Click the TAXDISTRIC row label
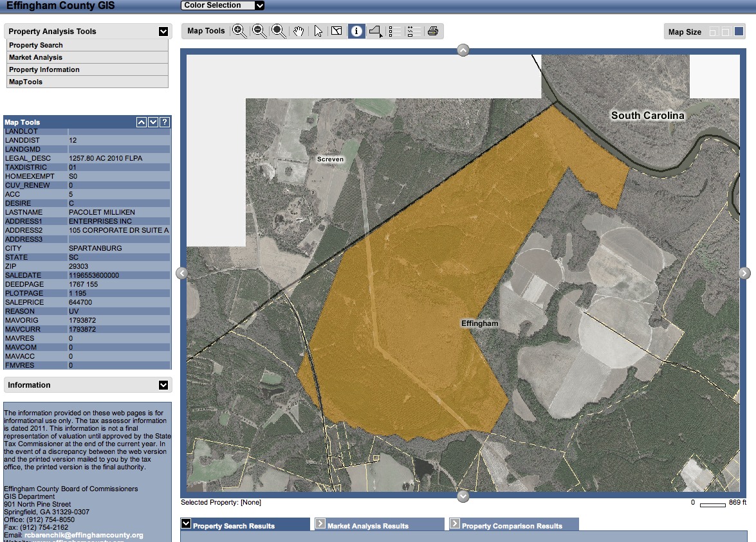 [26, 168]
